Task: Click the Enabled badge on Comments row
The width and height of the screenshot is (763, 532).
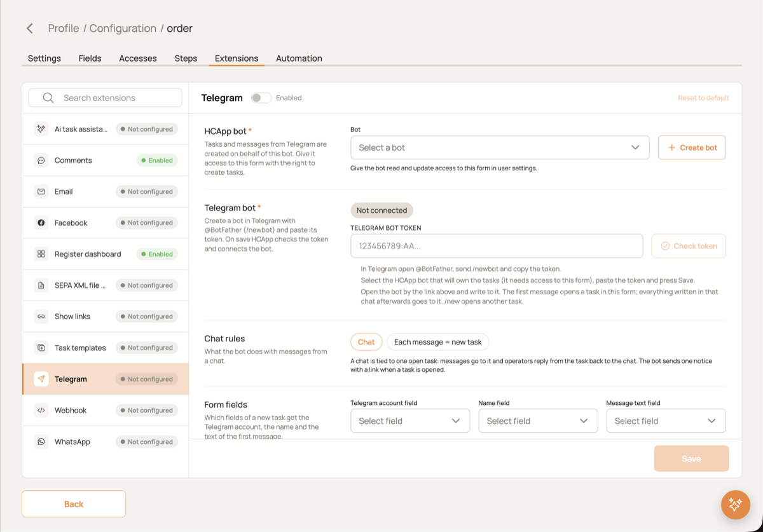Action: tap(157, 160)
